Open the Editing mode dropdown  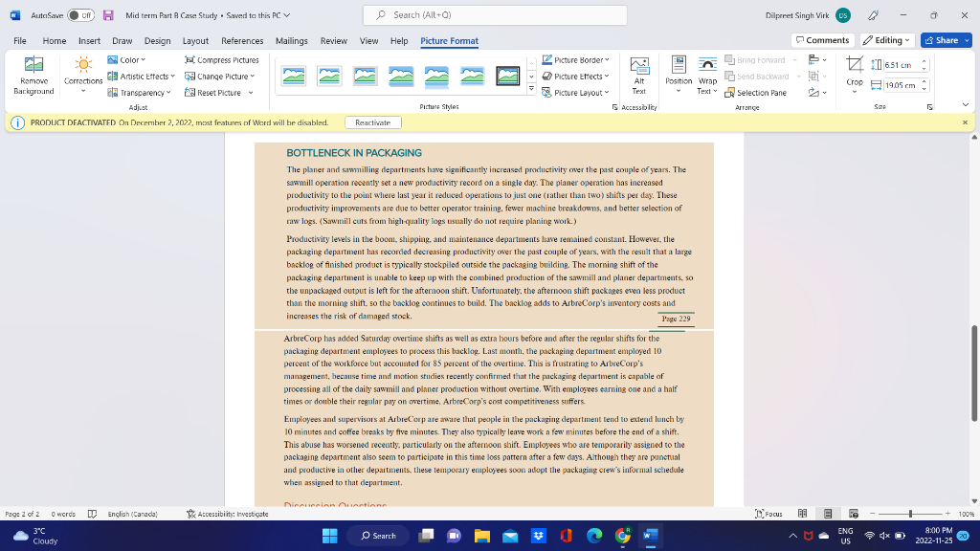pos(887,40)
